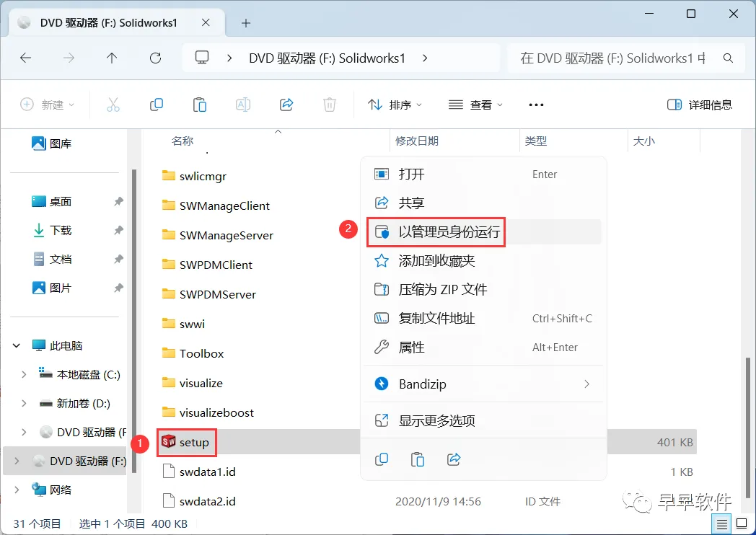756x535 pixels.
Task: Click the search magnifier icon
Action: coord(728,58)
